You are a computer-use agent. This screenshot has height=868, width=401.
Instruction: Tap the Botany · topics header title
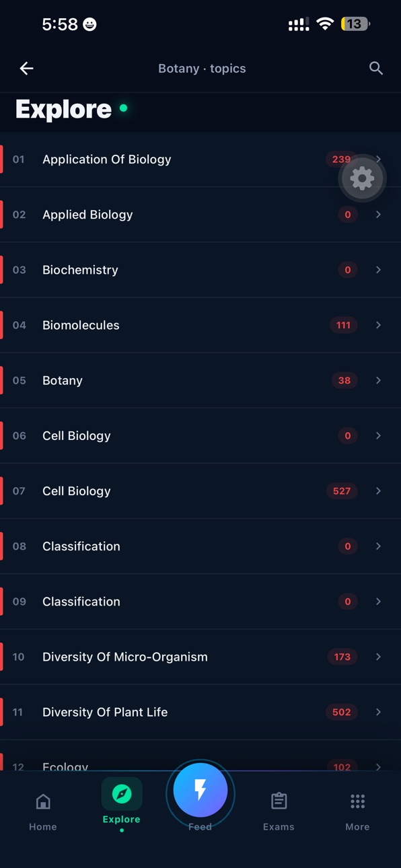tap(202, 69)
